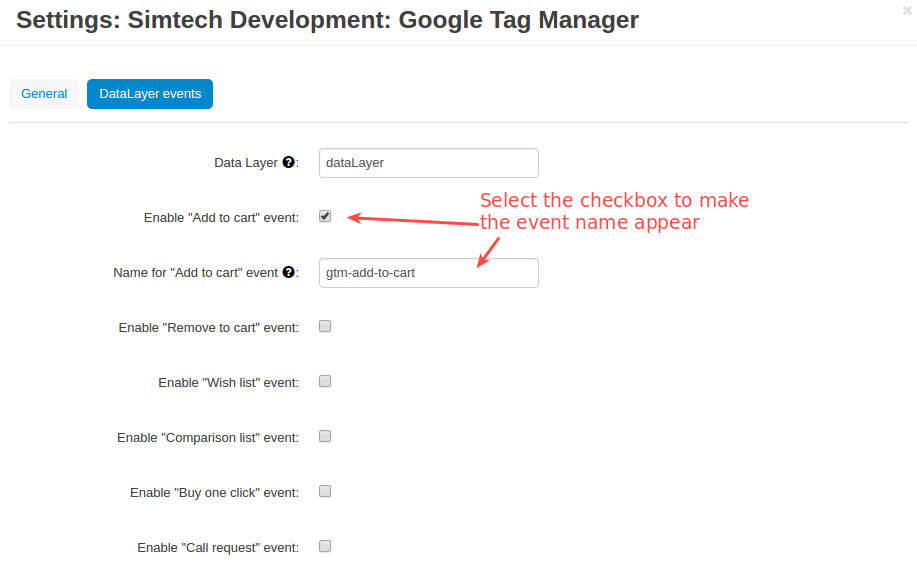Click the Enable "Call request" event label
The height and width of the screenshot is (578, 917).
point(218,548)
